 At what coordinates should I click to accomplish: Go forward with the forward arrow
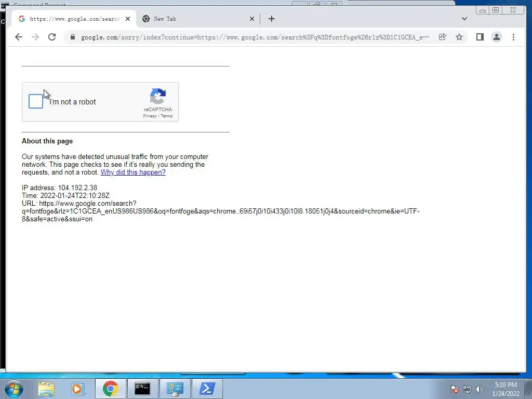point(35,37)
